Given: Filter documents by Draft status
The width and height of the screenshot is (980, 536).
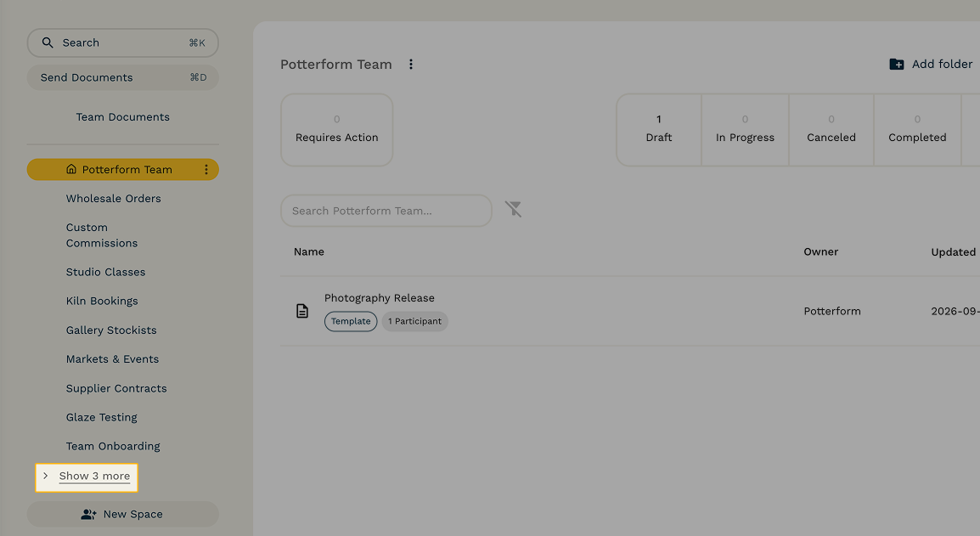Looking at the screenshot, I should tap(659, 130).
